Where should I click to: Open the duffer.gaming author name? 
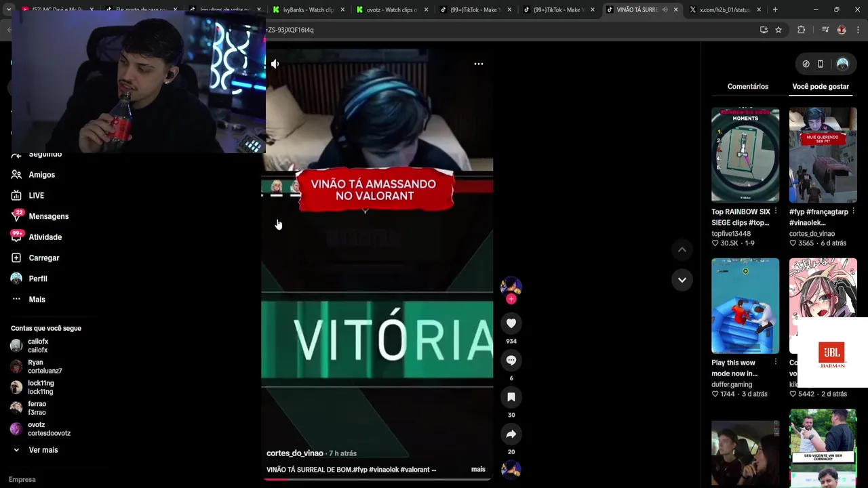click(732, 385)
